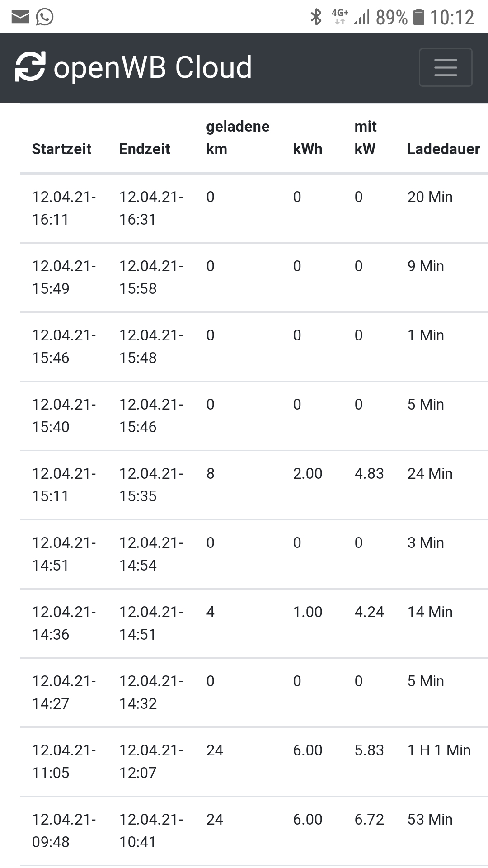Viewport: 488px width, 868px height.
Task: Open the mail notification icon
Action: [x=20, y=17]
